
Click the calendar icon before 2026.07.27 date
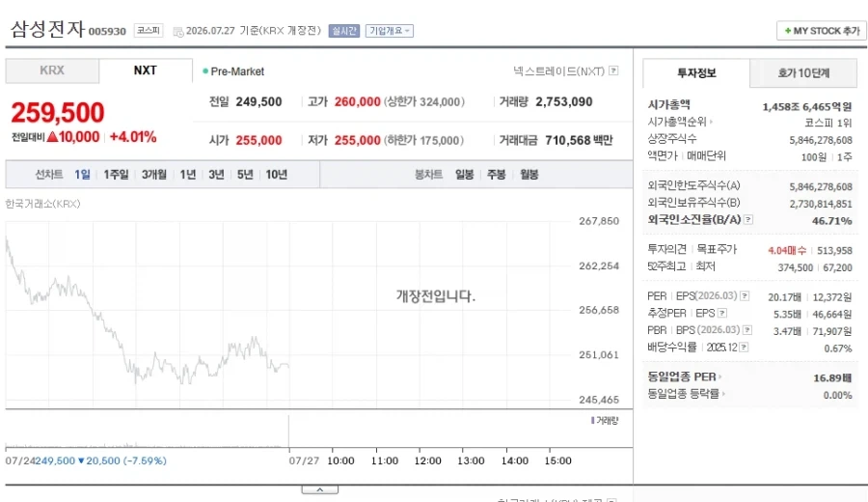(177, 32)
